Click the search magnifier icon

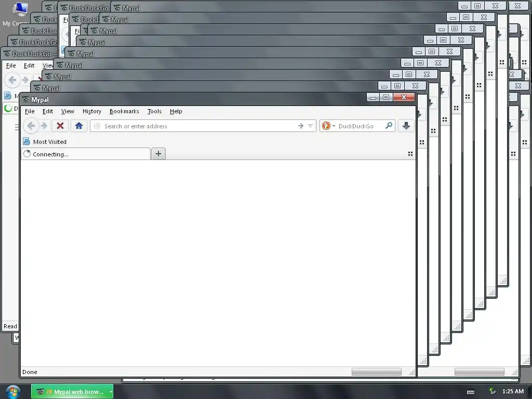(x=389, y=126)
